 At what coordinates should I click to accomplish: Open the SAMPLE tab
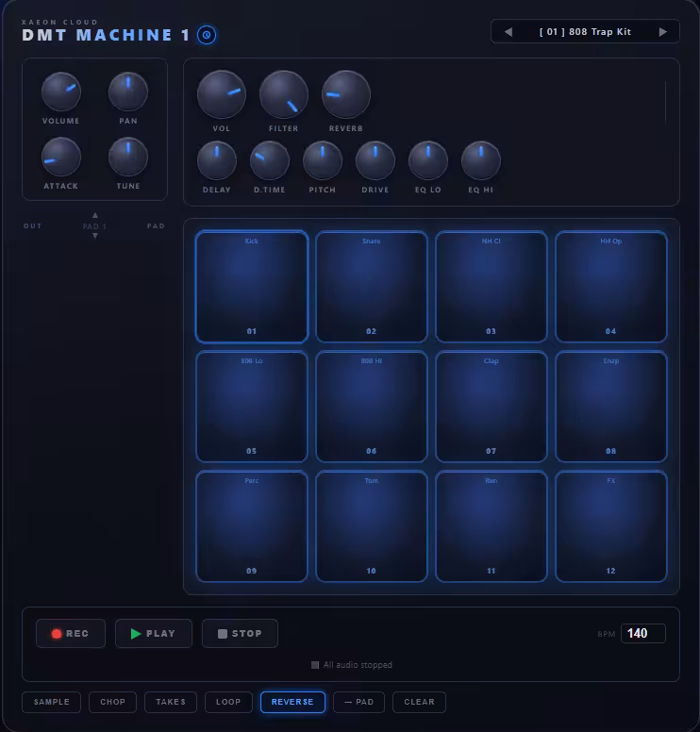pos(51,702)
